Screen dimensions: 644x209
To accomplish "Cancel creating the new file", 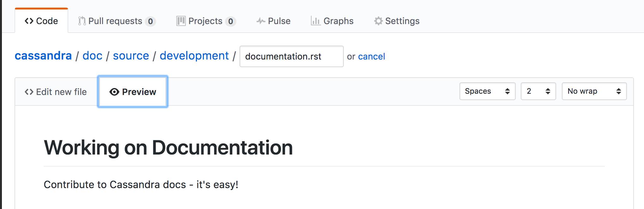I will [x=371, y=56].
